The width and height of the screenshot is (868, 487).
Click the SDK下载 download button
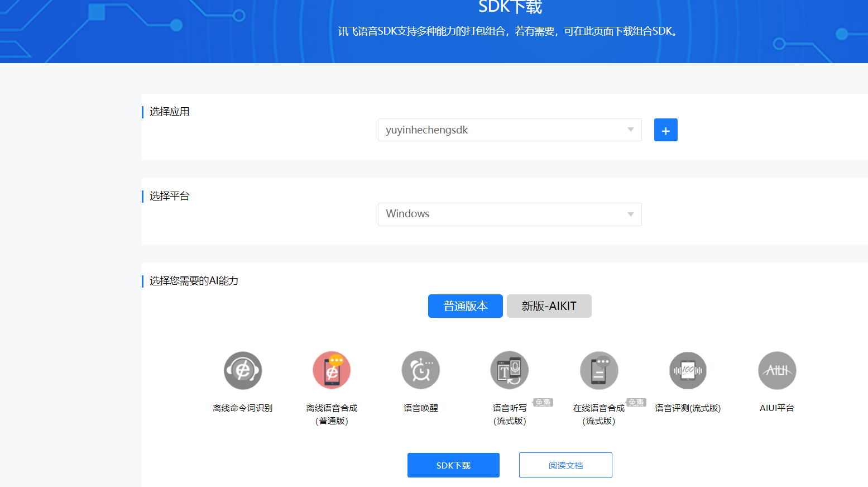(453, 465)
